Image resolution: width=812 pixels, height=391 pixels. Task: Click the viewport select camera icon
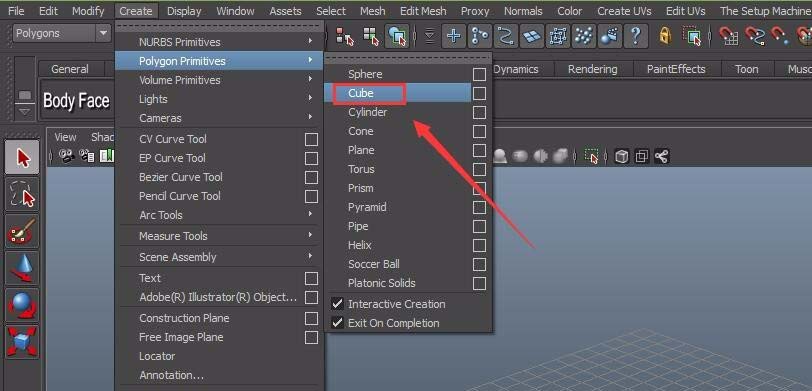[66, 156]
